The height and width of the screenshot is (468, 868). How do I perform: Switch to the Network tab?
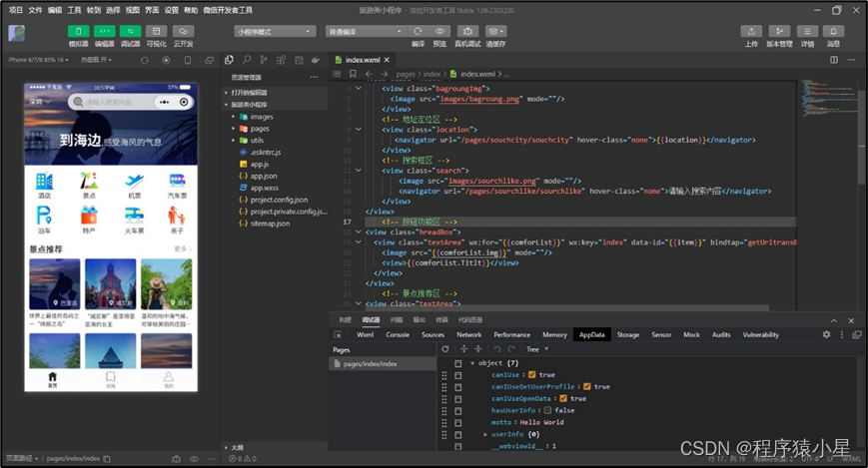pyautogui.click(x=468, y=334)
